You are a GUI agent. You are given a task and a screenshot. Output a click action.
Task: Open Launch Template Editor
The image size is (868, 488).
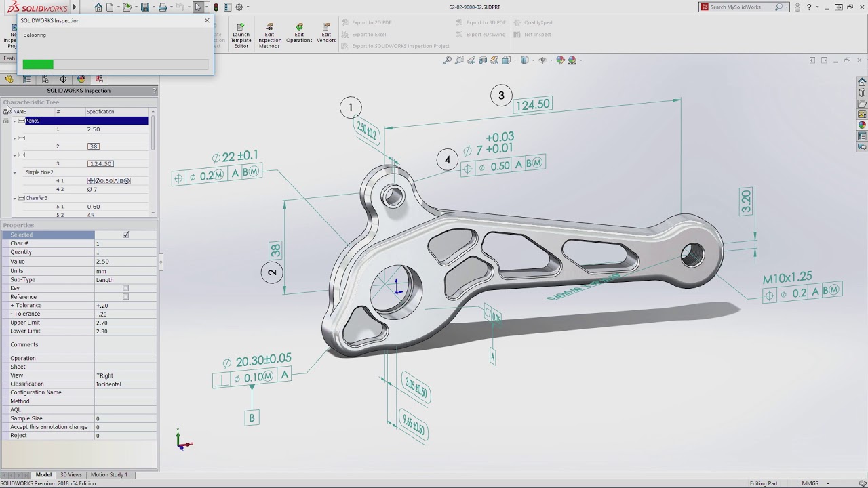(241, 36)
